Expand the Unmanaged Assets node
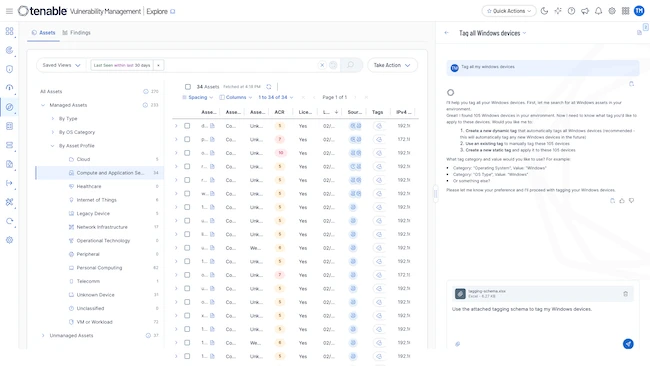650x366 pixels. pos(43,335)
